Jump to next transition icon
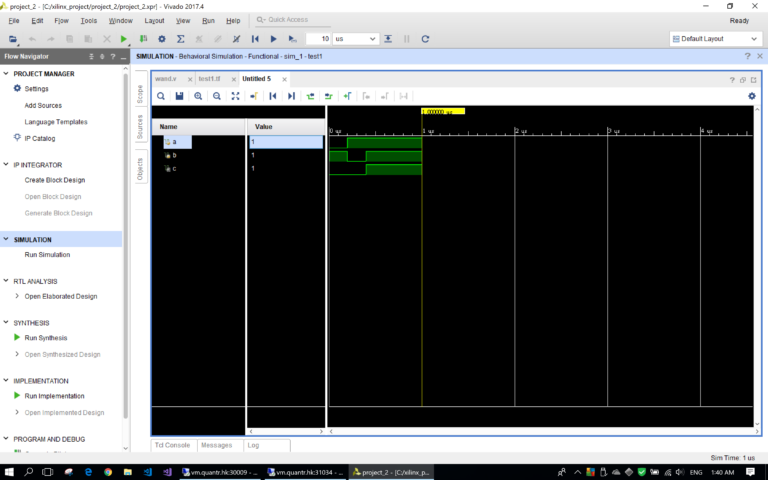This screenshot has height=480, width=768. 329,96
